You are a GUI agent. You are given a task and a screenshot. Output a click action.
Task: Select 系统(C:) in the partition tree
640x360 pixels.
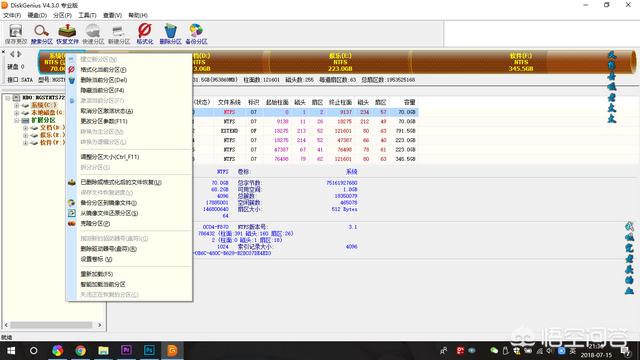coord(44,105)
